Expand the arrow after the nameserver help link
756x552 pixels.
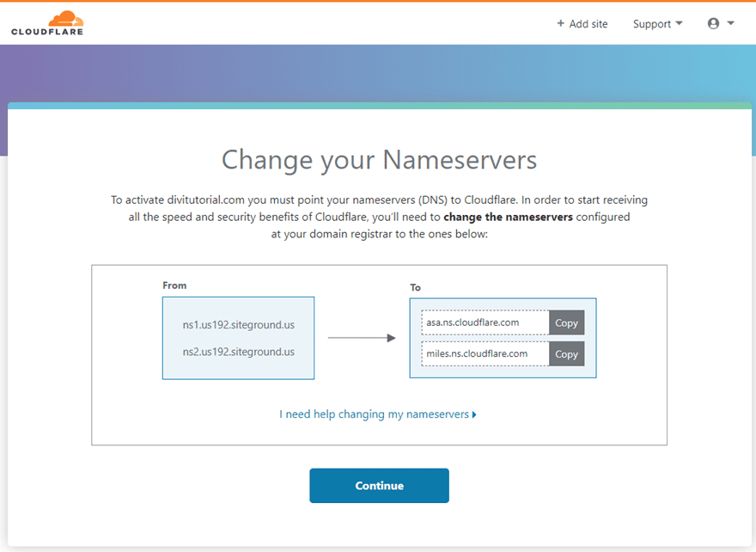click(x=474, y=414)
